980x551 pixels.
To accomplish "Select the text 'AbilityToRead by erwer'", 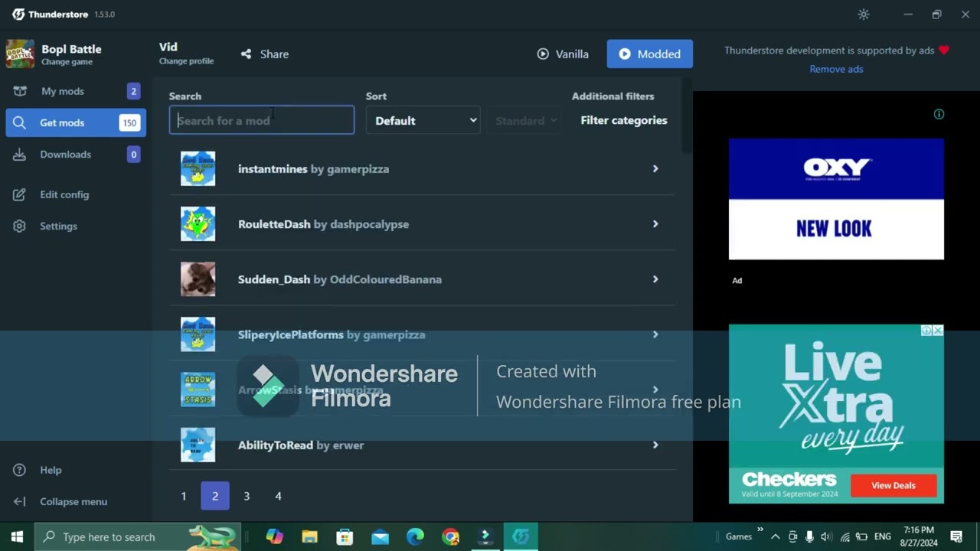I will tap(301, 445).
